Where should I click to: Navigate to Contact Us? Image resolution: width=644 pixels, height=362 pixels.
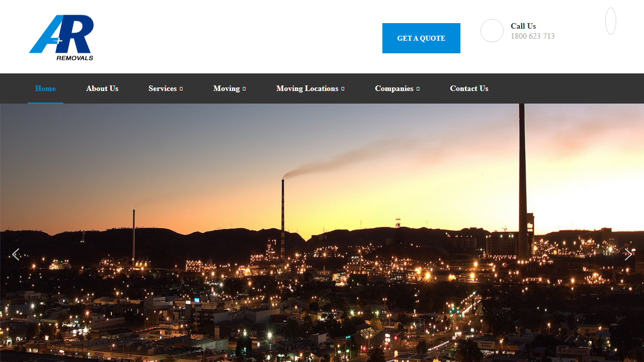[x=469, y=88]
